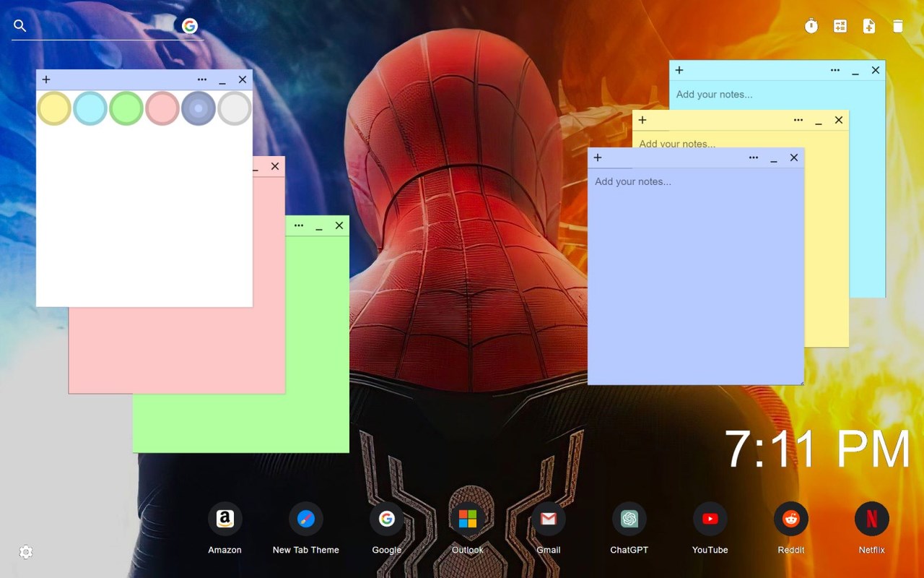Pick the pink color swatch
The image size is (924, 578).
coord(162,108)
